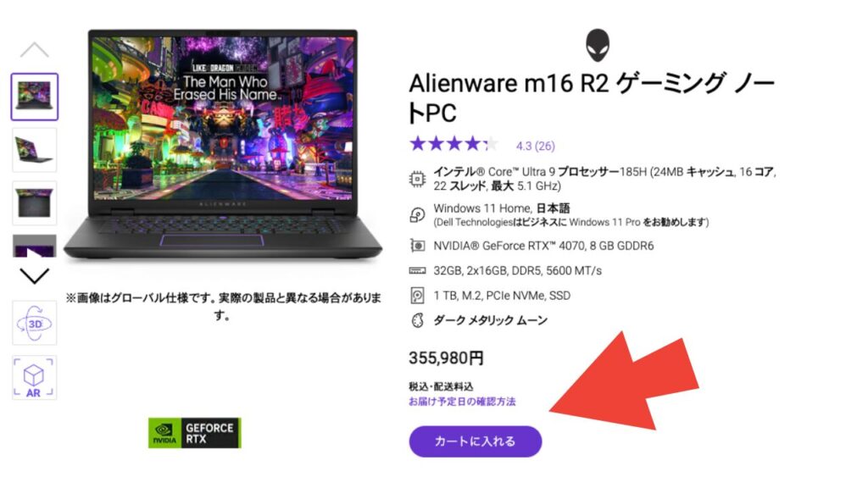
Task: Select the partially visible fourth thumbnail
Action: pyautogui.click(x=34, y=247)
